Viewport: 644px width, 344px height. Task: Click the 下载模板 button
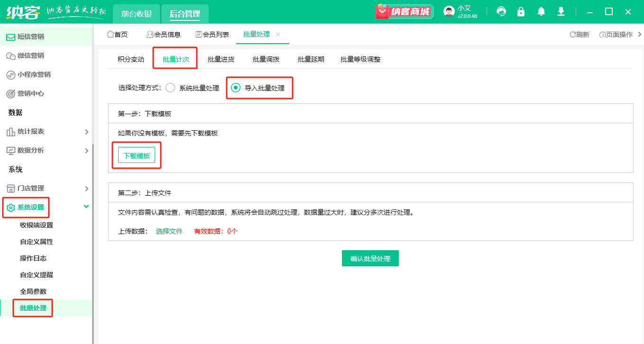(x=137, y=155)
